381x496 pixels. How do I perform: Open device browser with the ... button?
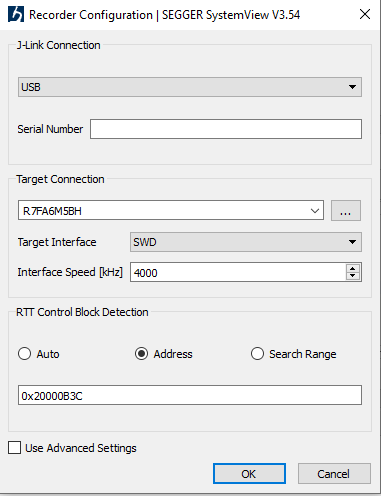point(346,211)
